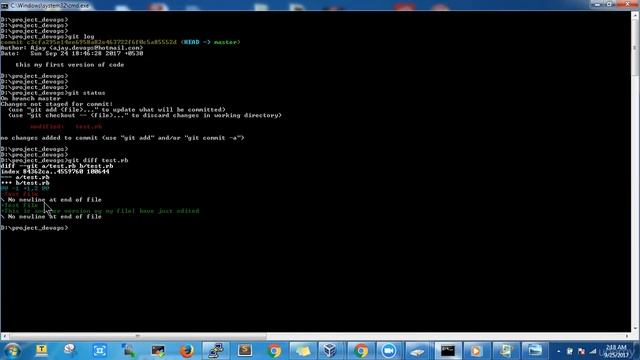Launch the screen capture icon with blue frame

tap(100, 351)
